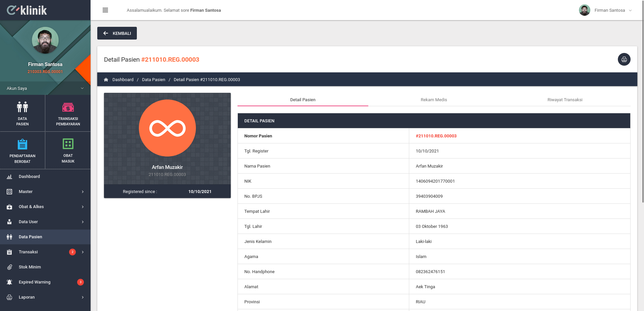Open Akun Saya dropdown
Image resolution: width=644 pixels, height=311 pixels.
click(45, 88)
